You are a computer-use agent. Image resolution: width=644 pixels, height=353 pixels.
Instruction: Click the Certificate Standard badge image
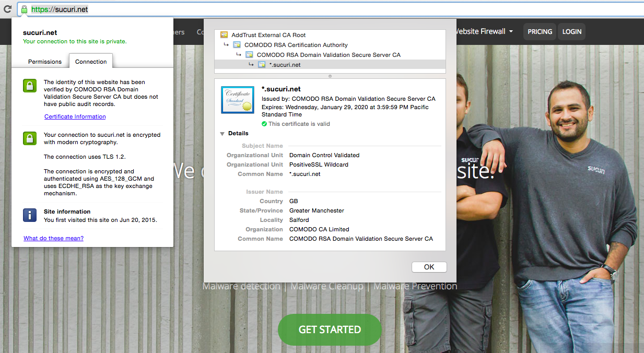tap(237, 100)
